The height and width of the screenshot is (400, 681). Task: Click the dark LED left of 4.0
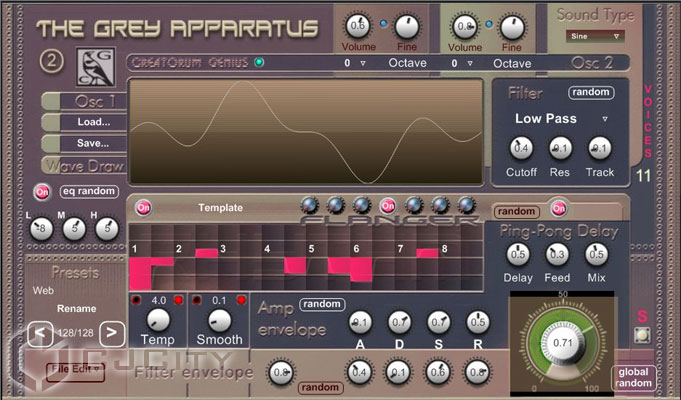click(x=136, y=300)
